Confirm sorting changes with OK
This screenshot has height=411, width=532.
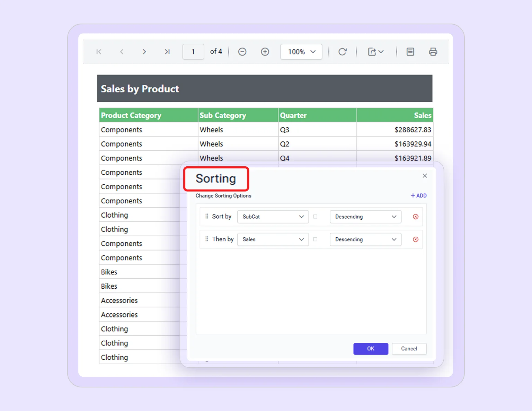coord(371,349)
